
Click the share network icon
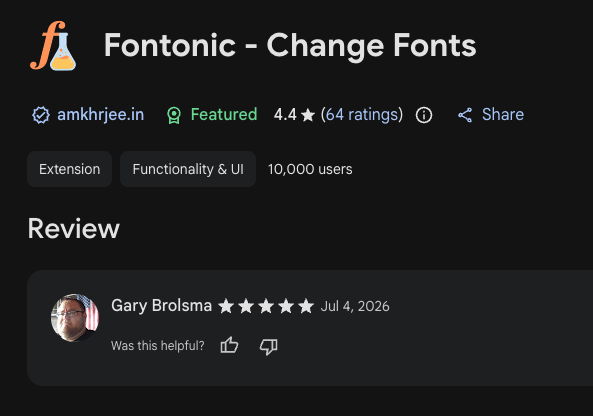point(465,115)
